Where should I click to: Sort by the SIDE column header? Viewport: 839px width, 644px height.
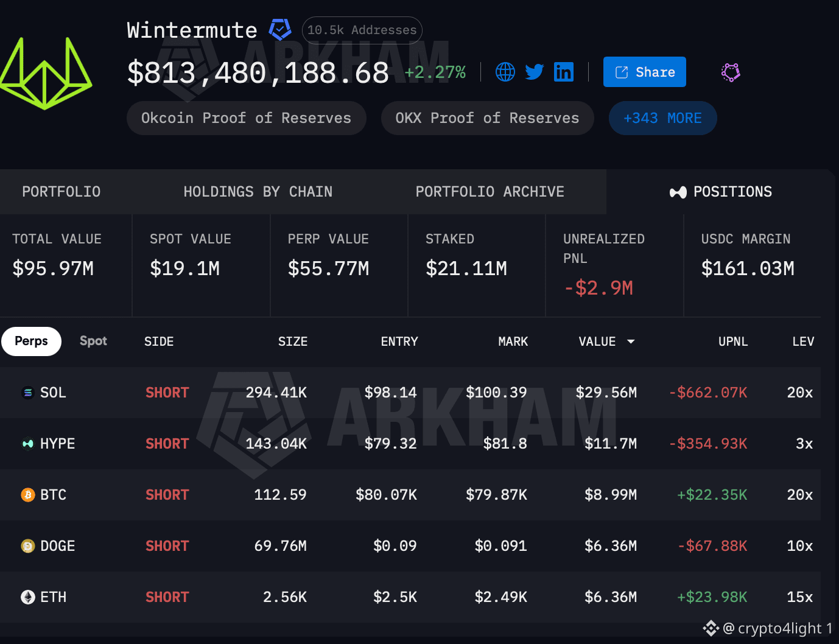159,341
